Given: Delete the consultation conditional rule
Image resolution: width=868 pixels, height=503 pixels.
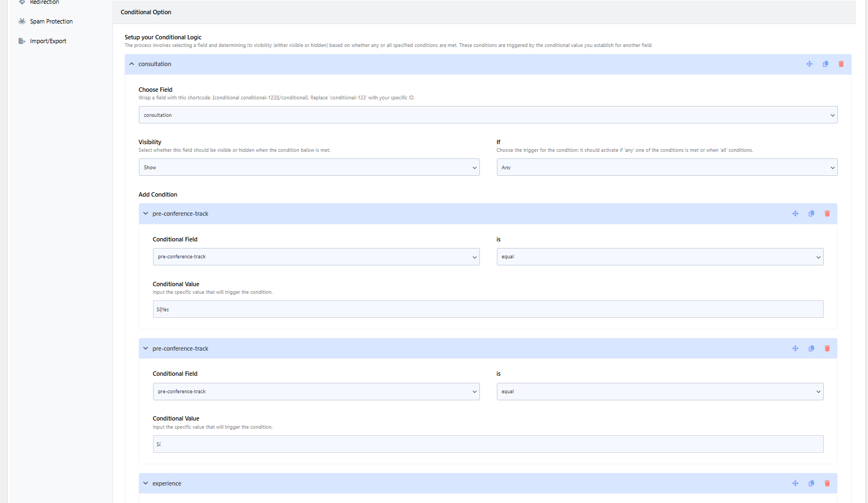Looking at the screenshot, I should (x=841, y=64).
